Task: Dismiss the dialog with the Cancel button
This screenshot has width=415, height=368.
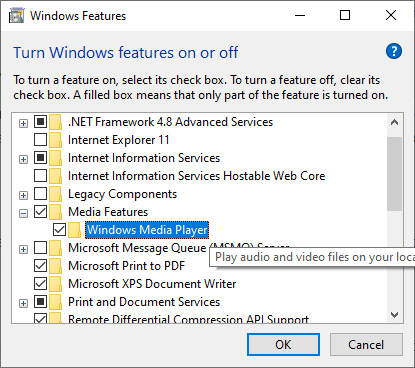Action: point(366,345)
